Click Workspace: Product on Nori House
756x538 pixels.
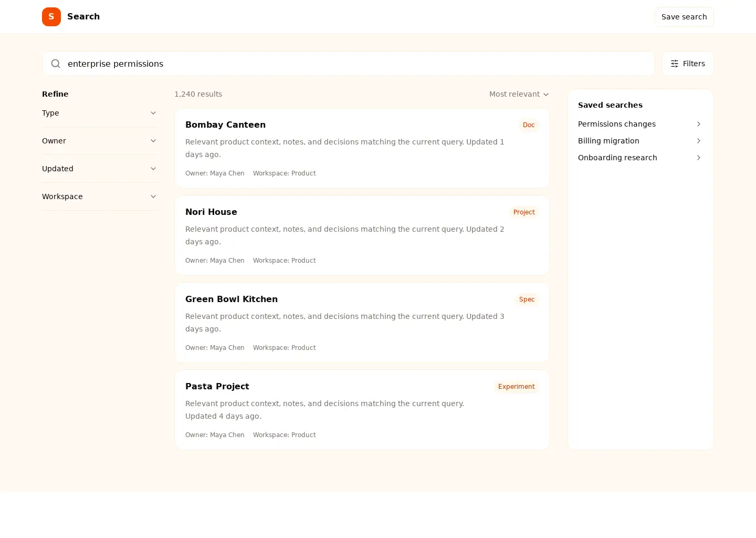tap(285, 261)
